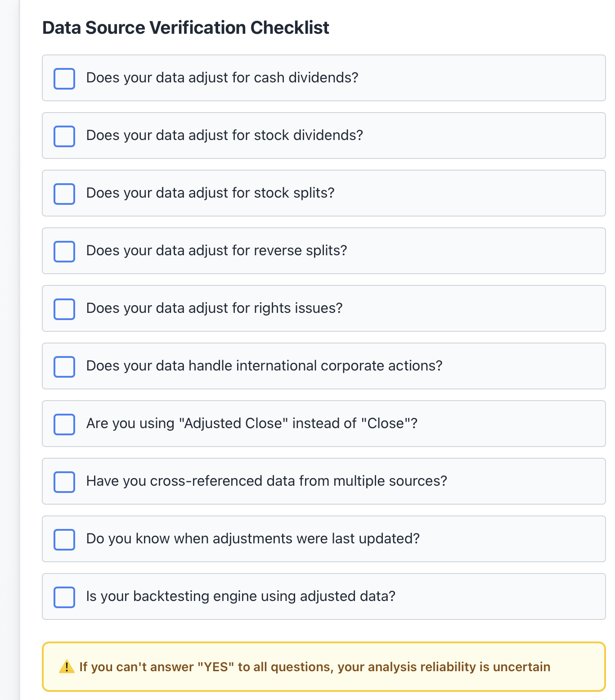Screen dimensions: 615x700
Task: Check the cash dividends checkbox
Action: pos(64,79)
